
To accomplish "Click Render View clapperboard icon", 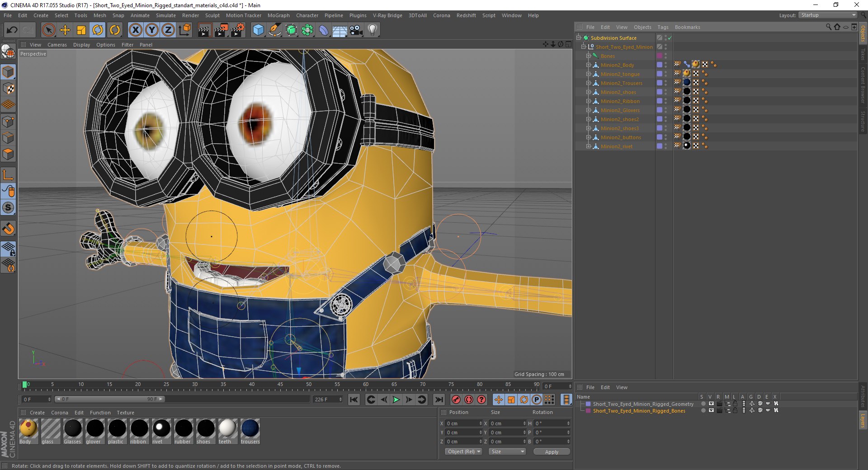I will pos(204,30).
